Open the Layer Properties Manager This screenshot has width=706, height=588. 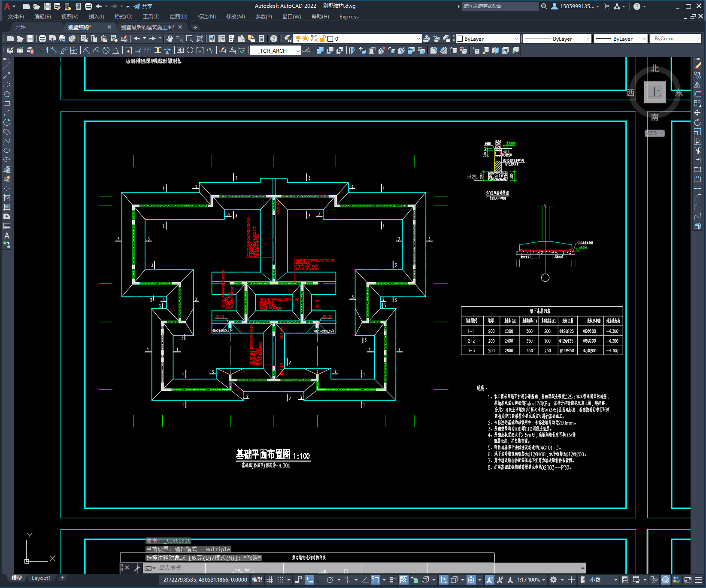288,39
